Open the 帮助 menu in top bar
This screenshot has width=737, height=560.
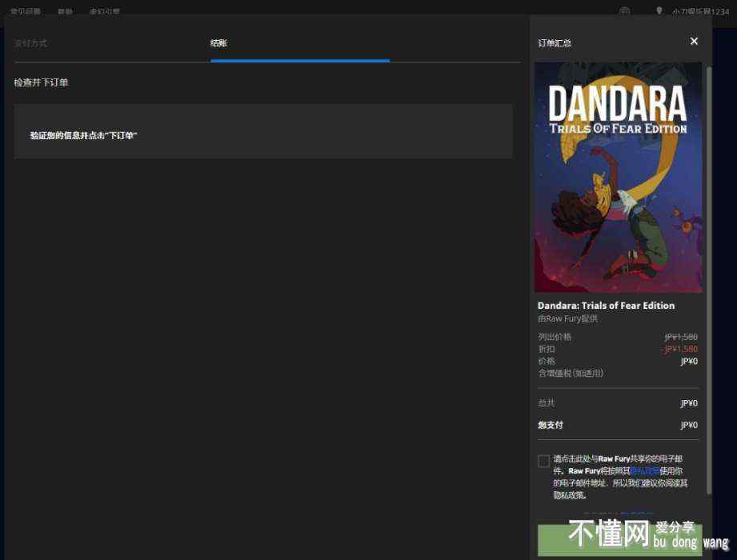[65, 11]
